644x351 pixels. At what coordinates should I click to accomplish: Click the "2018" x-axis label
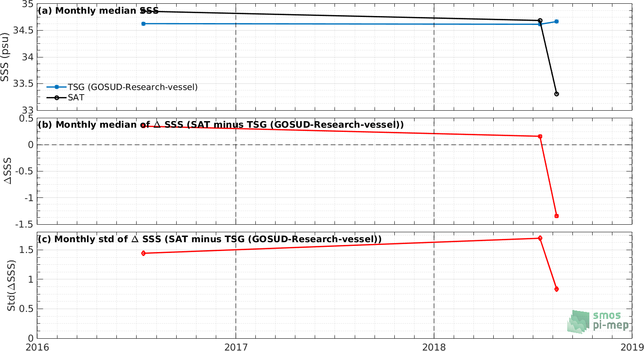click(x=434, y=347)
